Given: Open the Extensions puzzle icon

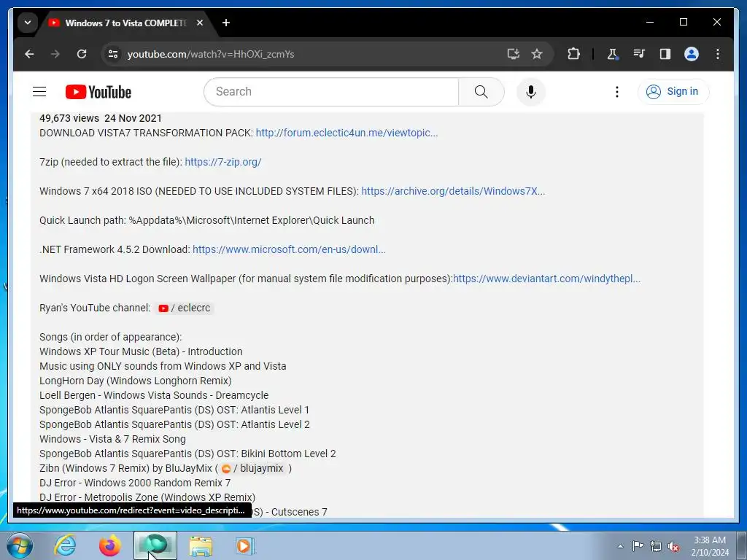Looking at the screenshot, I should (573, 54).
